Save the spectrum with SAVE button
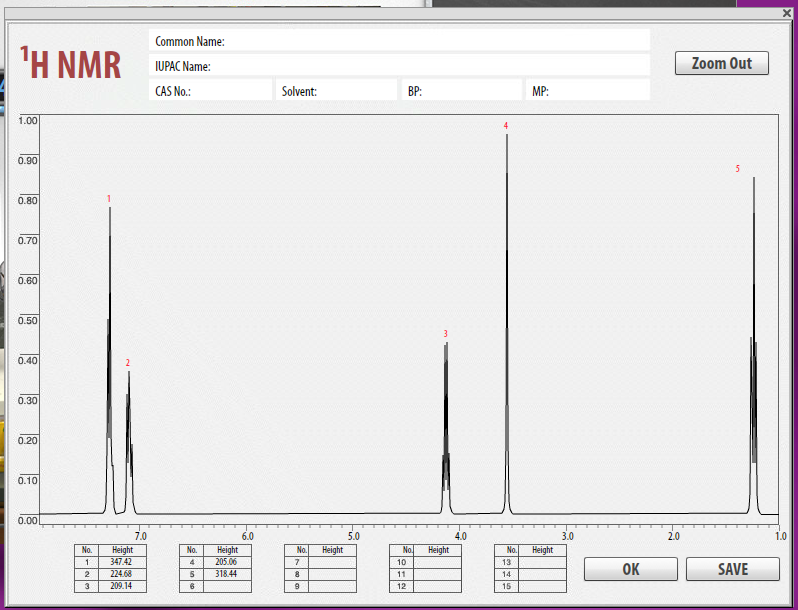This screenshot has height=610, width=798. [x=733, y=569]
